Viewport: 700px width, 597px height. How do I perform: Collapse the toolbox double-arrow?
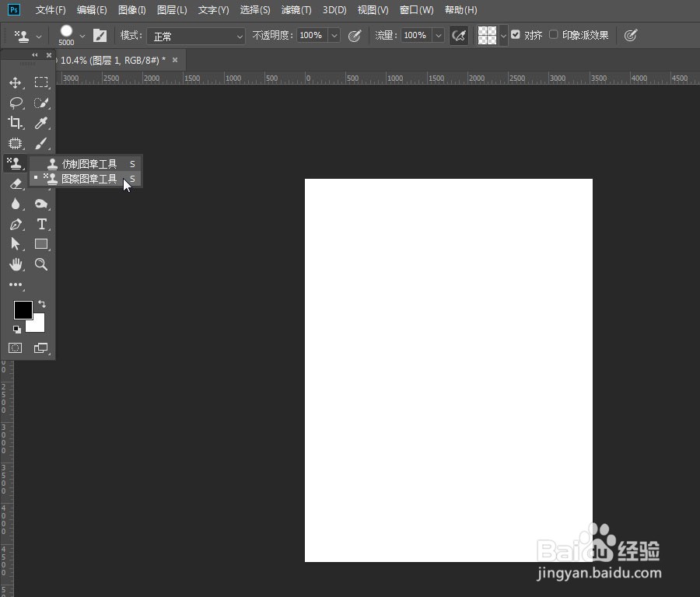35,55
